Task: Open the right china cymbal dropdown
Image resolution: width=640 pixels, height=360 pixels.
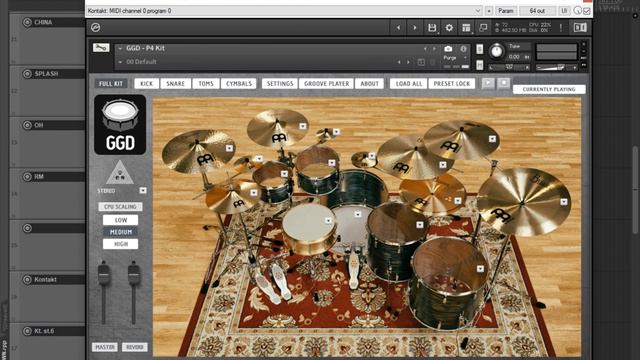Action: (x=564, y=202)
